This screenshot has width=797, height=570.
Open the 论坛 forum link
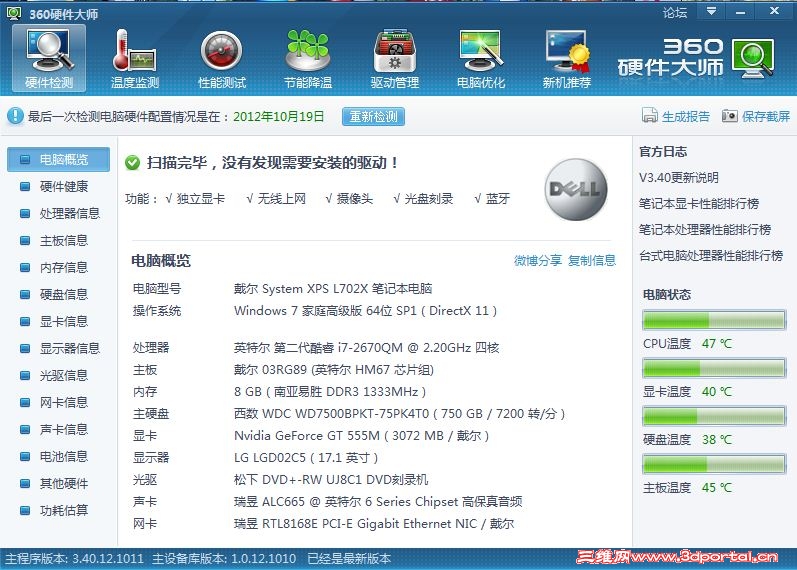(x=675, y=12)
